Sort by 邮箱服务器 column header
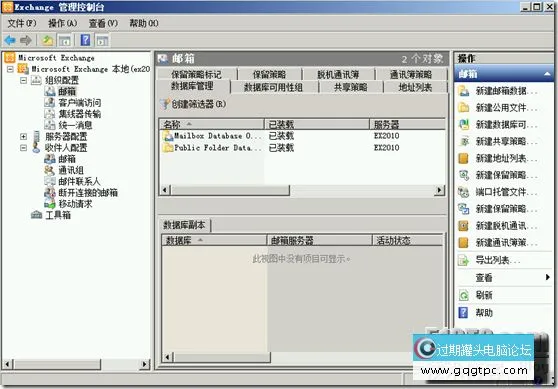 [319, 241]
